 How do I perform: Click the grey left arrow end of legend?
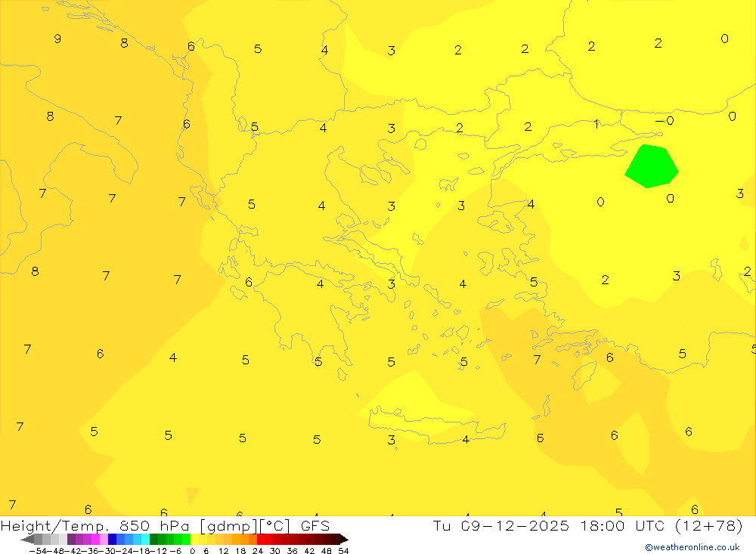[27, 539]
